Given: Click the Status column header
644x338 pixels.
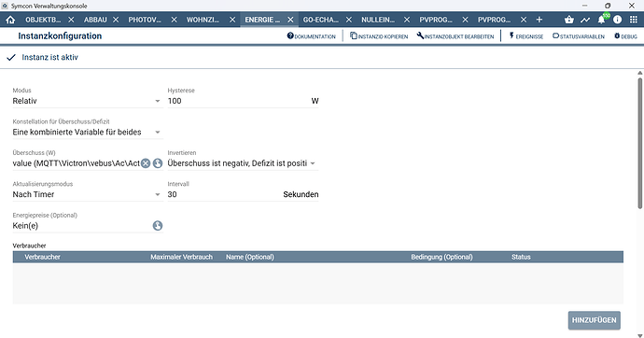Looking at the screenshot, I should click(x=521, y=257).
